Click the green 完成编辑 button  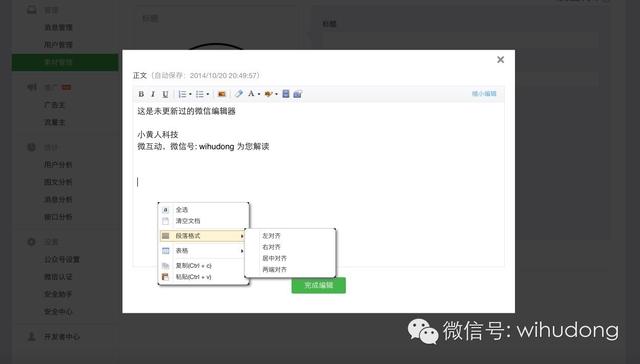click(x=319, y=285)
